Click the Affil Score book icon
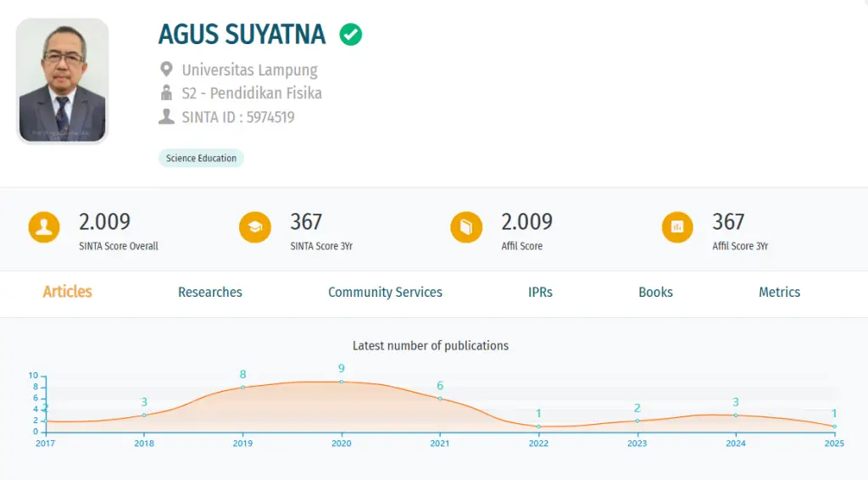Image resolution: width=868 pixels, height=480 pixels. 466,227
